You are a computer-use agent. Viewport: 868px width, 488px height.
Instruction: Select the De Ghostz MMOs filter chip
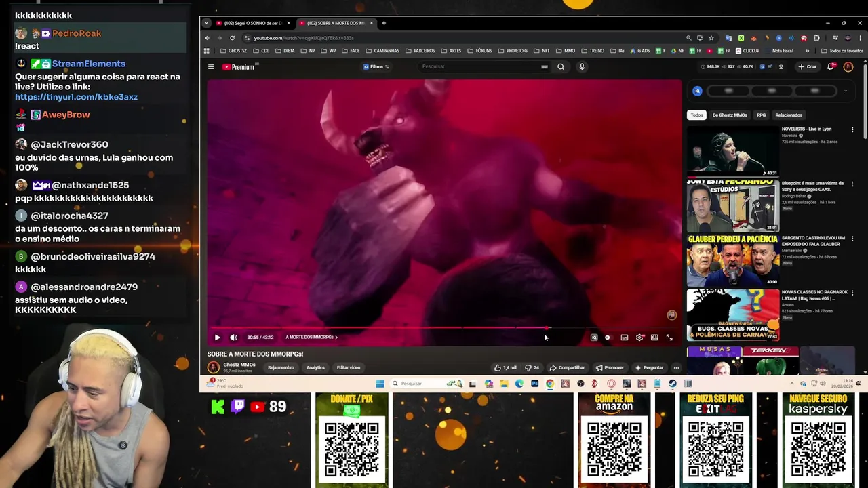pos(730,115)
